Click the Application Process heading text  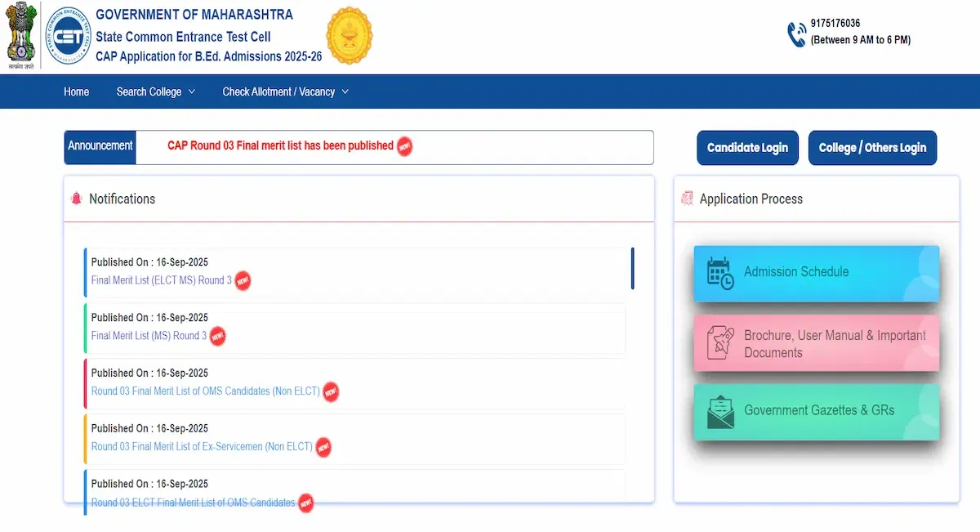click(751, 199)
